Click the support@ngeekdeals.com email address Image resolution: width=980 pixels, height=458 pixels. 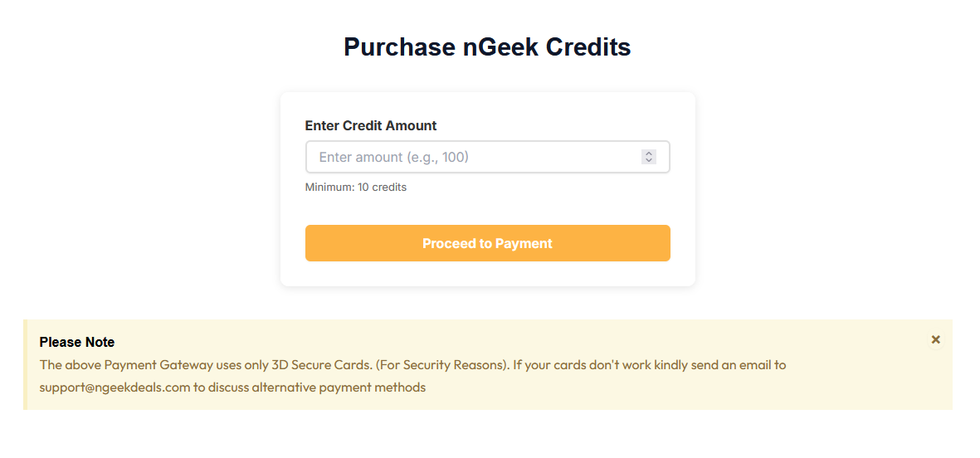115,387
